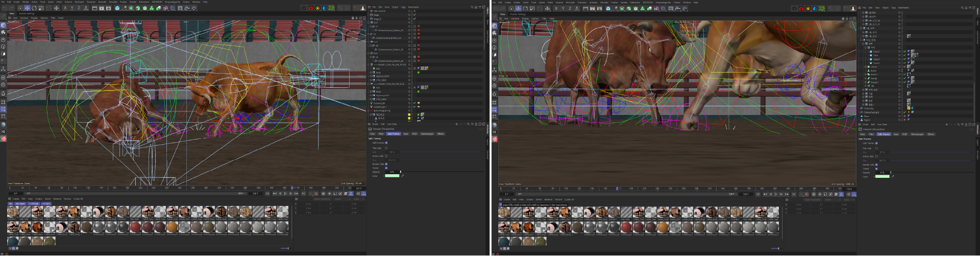Select the red glossy material, left window
980x256 pixels.
pyautogui.click(x=135, y=226)
